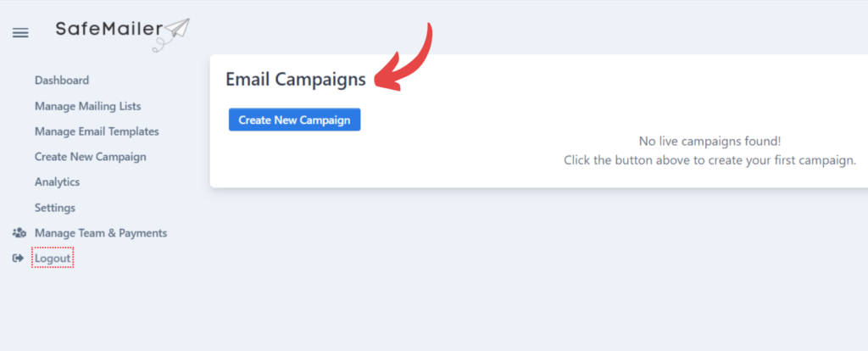Click the blue Create New Campaign button
This screenshot has height=351, width=868.
click(x=294, y=120)
